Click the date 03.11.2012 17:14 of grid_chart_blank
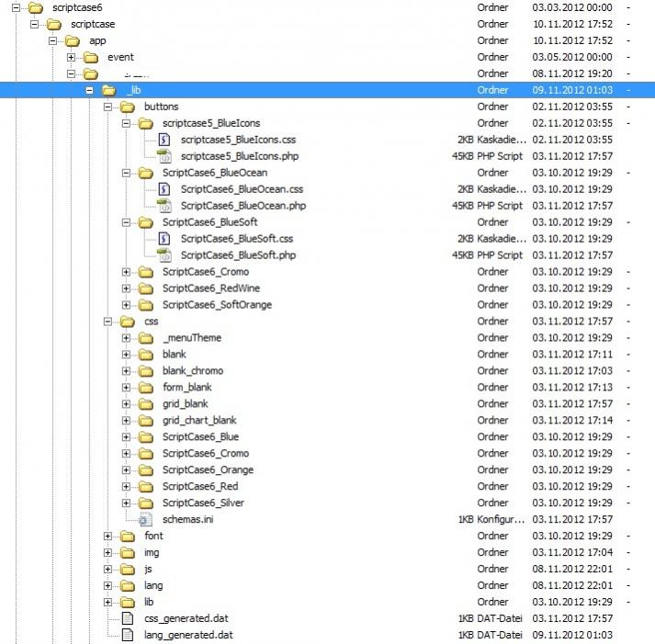Viewport: 655px width, 644px height. coord(572,421)
